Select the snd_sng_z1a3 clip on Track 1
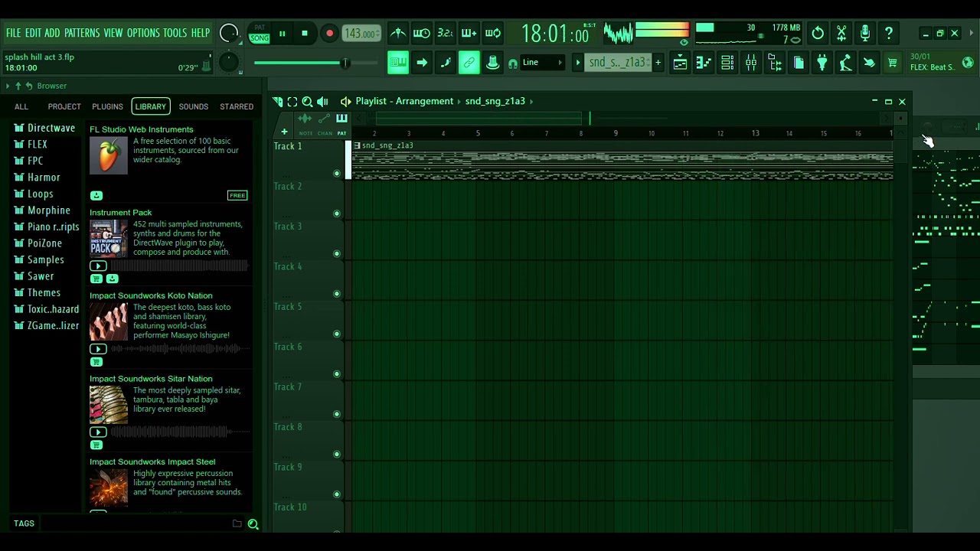980x551 pixels. point(622,161)
